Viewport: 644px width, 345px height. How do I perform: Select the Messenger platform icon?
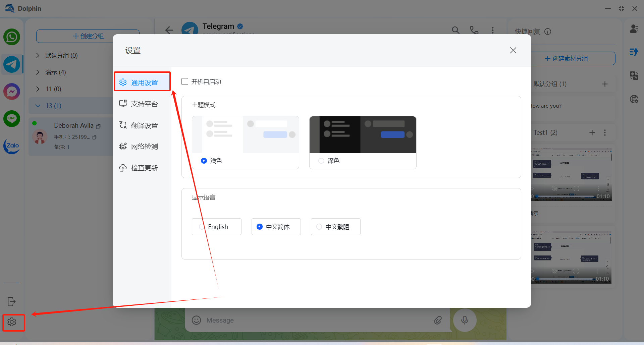[12, 92]
